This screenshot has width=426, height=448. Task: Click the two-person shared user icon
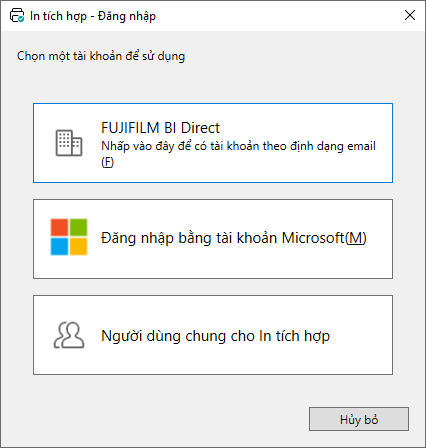pyautogui.click(x=69, y=335)
